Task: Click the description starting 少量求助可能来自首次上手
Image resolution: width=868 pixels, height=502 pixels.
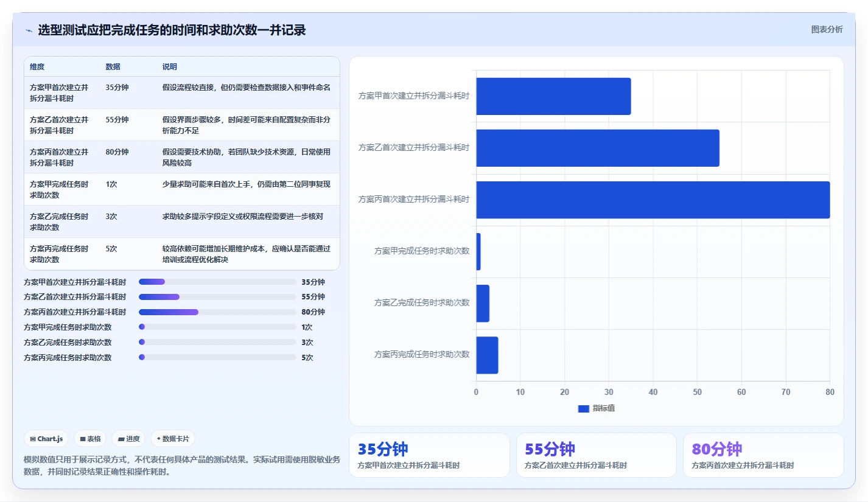Action: click(247, 184)
